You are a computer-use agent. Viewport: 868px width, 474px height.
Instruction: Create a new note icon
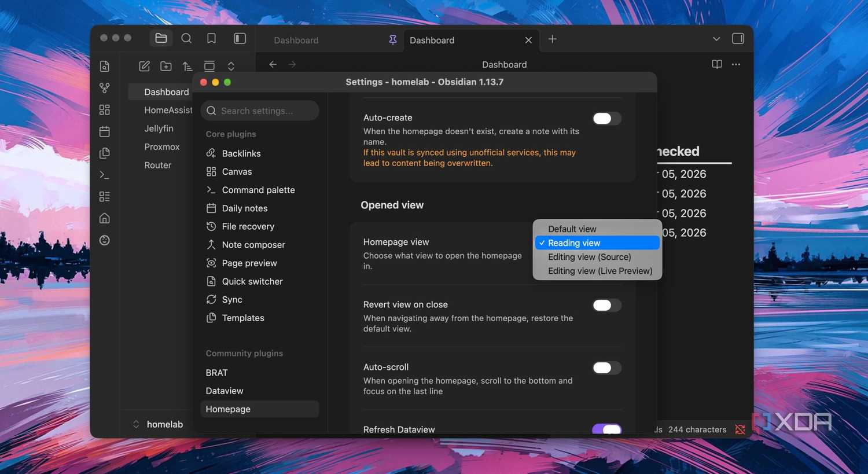pyautogui.click(x=144, y=66)
